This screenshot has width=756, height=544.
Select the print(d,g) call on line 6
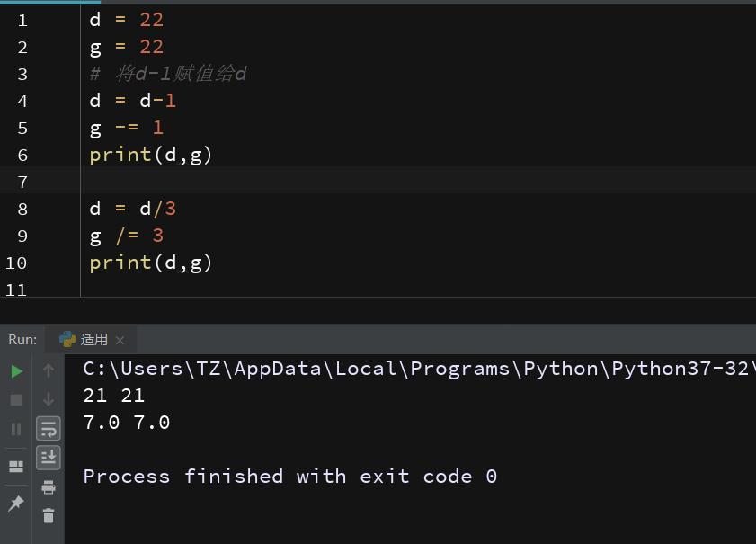click(x=150, y=155)
